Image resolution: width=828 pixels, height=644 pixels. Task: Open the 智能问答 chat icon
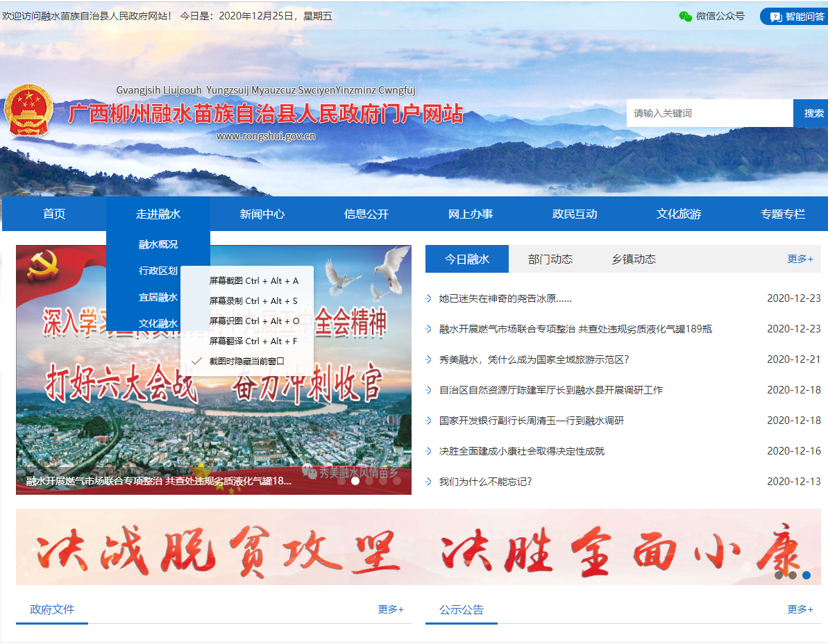tap(776, 17)
